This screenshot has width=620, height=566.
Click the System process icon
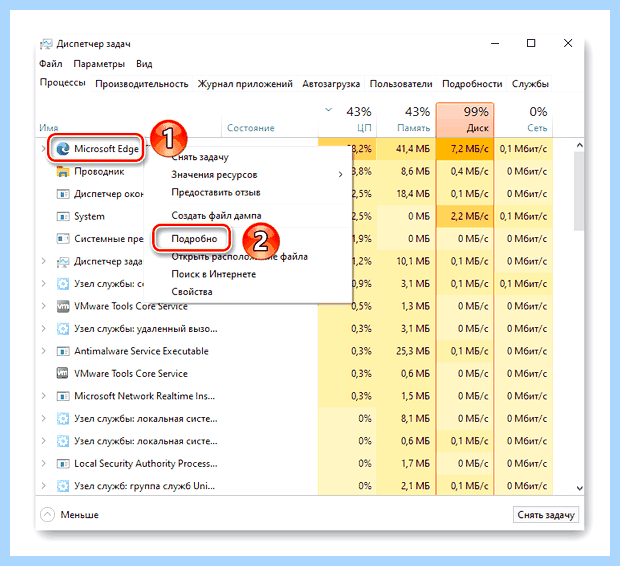click(x=63, y=217)
